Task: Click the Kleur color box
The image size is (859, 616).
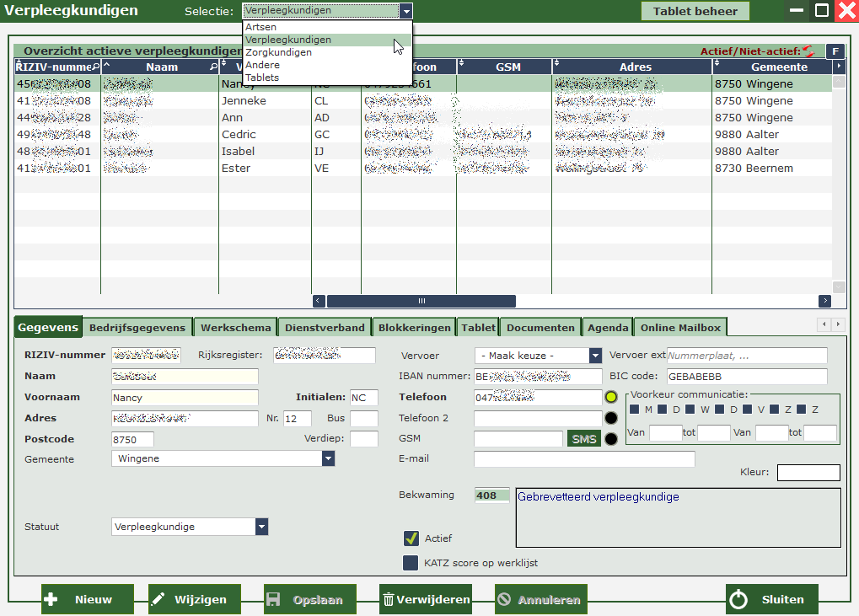Action: pos(808,473)
